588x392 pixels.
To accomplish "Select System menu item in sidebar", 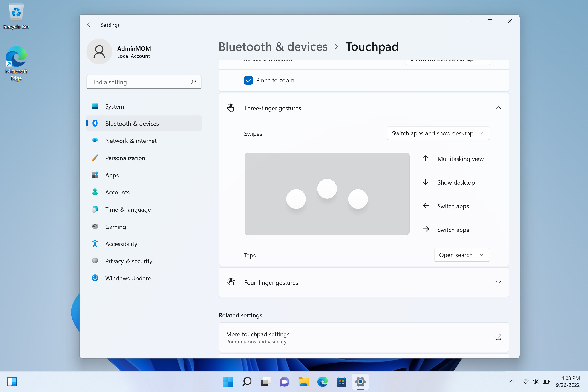I will pos(115,106).
